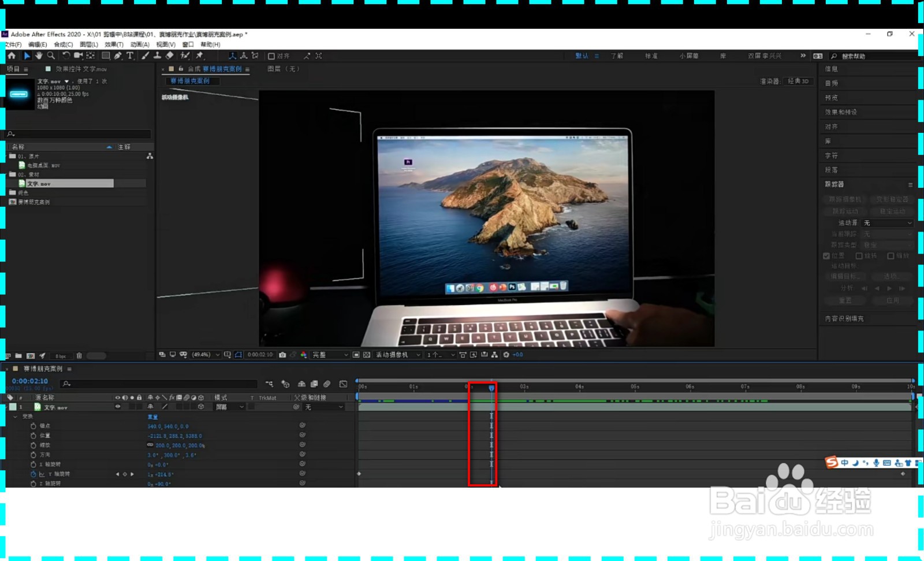Image resolution: width=924 pixels, height=561 pixels.
Task: Check the 缩放 checkbox in tracker panel
Action: click(x=891, y=256)
